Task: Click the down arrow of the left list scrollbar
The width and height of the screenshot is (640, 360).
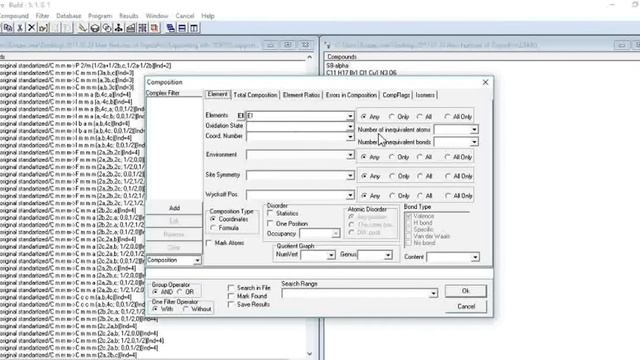Action: pyautogui.click(x=309, y=353)
